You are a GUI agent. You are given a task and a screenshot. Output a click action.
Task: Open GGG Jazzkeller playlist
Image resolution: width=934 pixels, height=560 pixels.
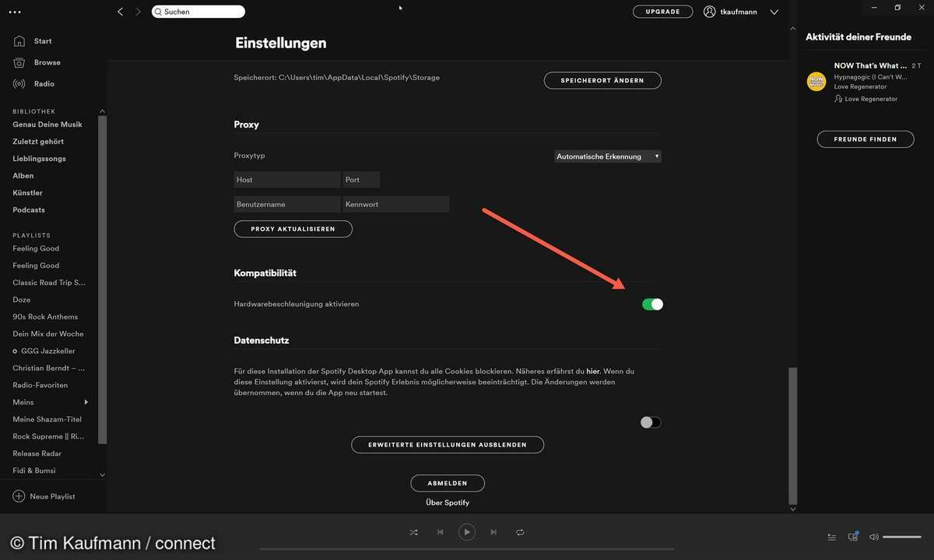(48, 351)
